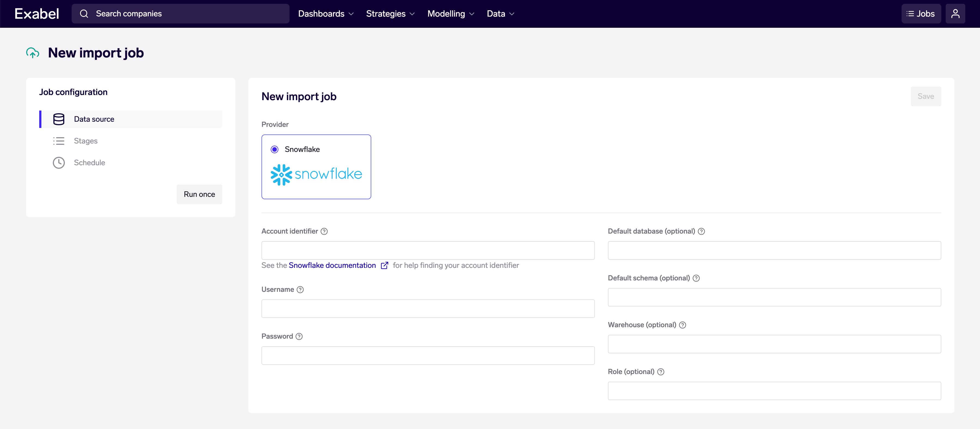The width and height of the screenshot is (980, 429).
Task: Expand the Data menu
Action: click(501, 14)
